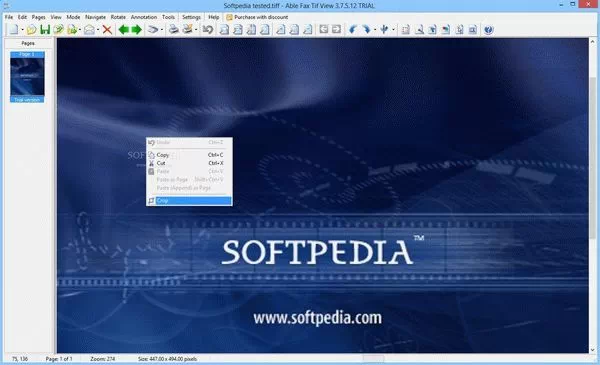The width and height of the screenshot is (600, 365).
Task: Click 'Page: 1 of 1' in status bar
Action: 59,359
